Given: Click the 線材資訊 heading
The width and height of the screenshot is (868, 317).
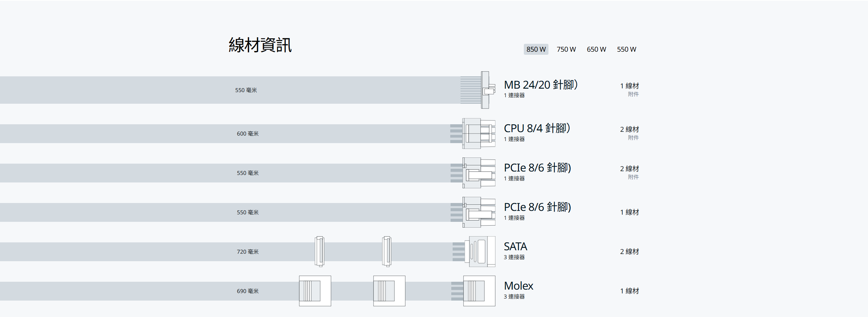Looking at the screenshot, I should [x=260, y=45].
